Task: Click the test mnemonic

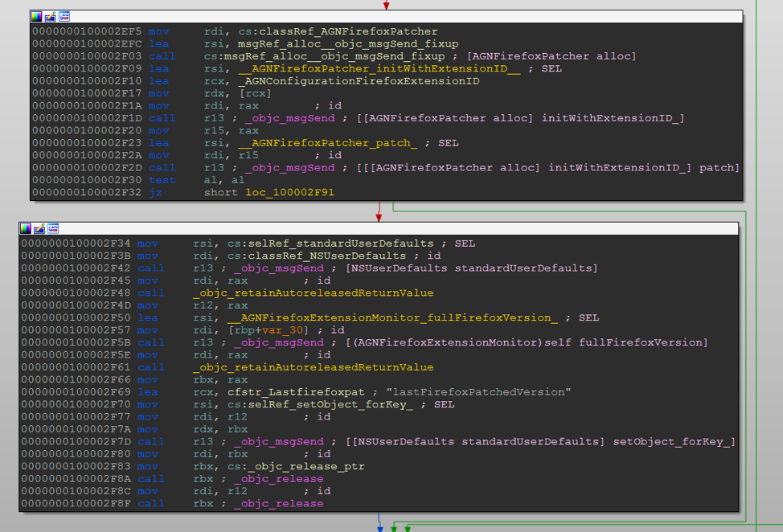Action: [162, 180]
